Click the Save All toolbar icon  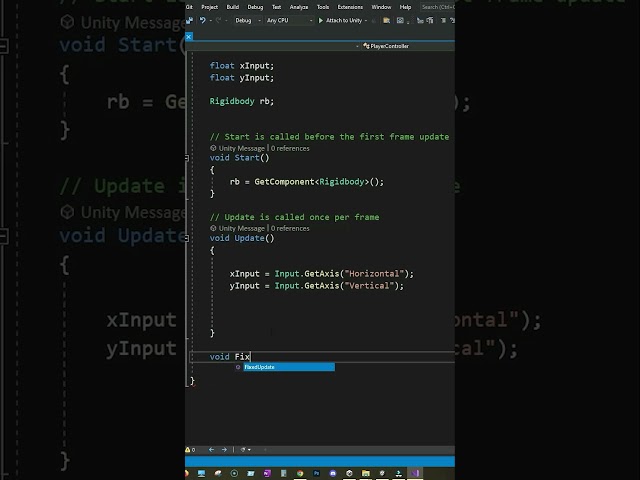coord(189,20)
